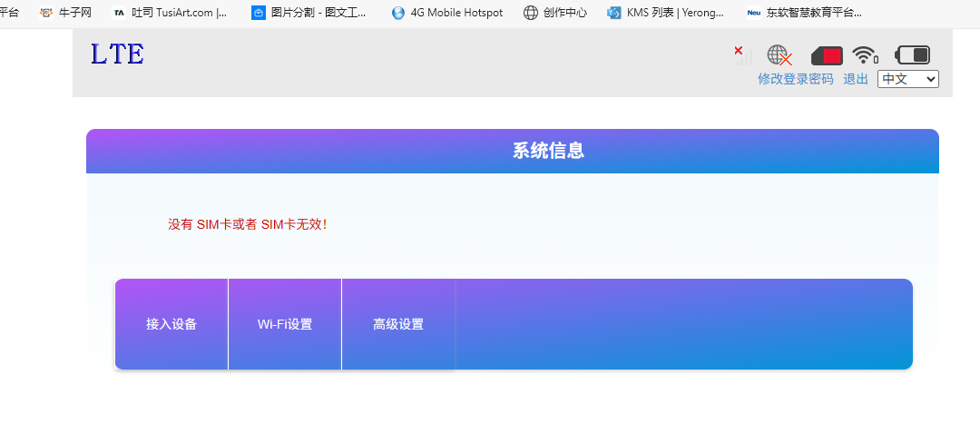Open the 接入设备 tab

pyautogui.click(x=171, y=324)
